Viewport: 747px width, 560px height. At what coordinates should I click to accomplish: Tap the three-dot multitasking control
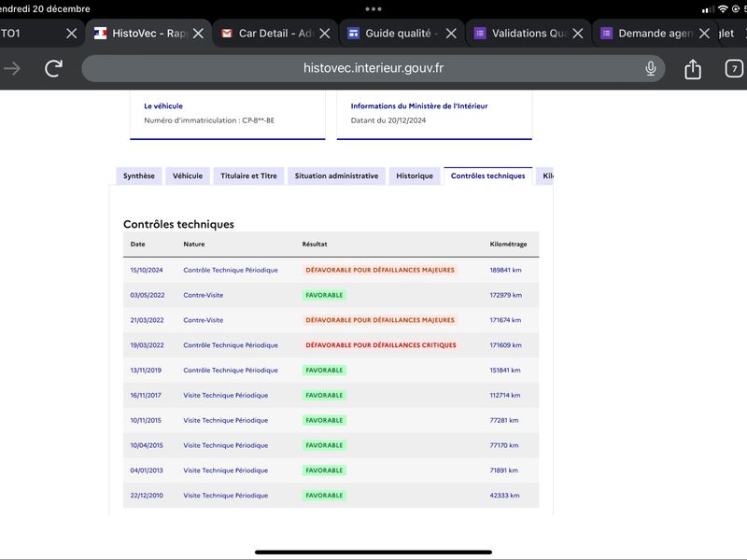[373, 9]
